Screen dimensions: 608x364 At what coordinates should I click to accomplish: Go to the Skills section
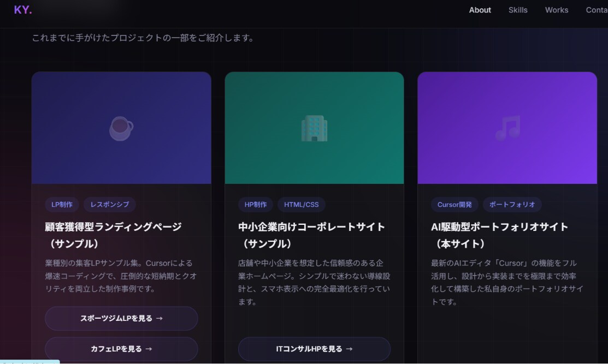[518, 10]
